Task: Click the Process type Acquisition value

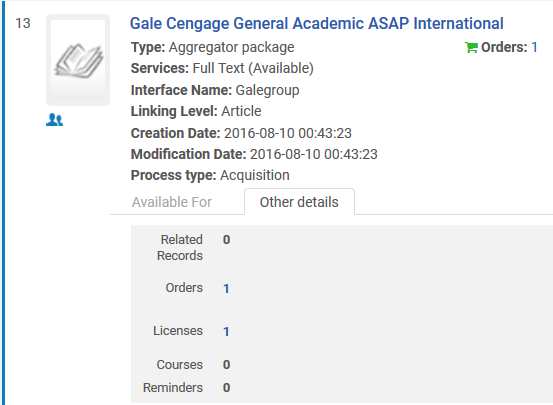Action: coord(255,175)
